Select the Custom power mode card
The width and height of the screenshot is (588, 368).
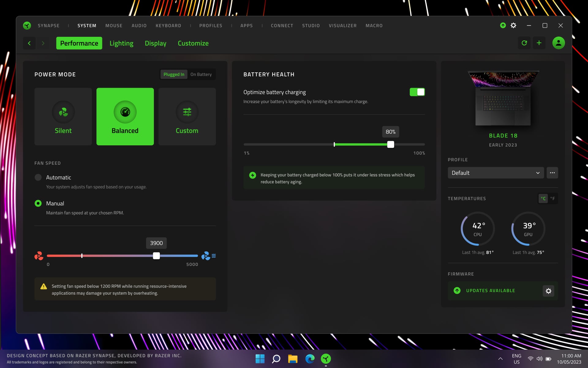[187, 117]
